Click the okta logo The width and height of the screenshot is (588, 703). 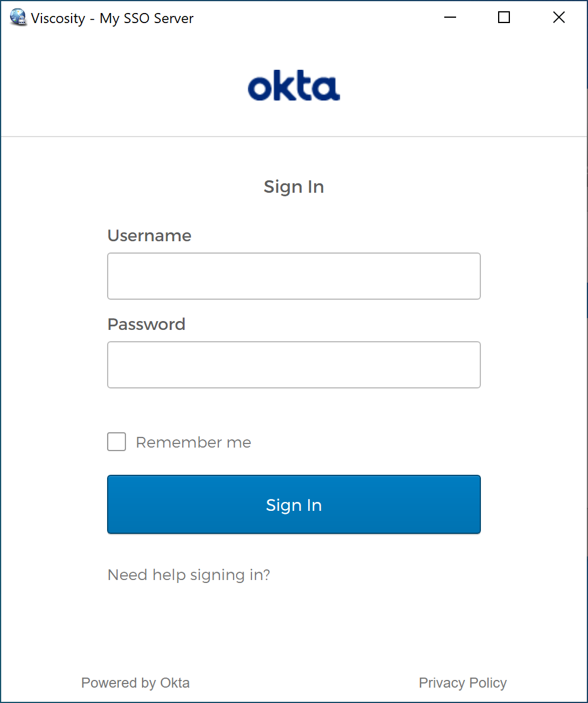294,85
